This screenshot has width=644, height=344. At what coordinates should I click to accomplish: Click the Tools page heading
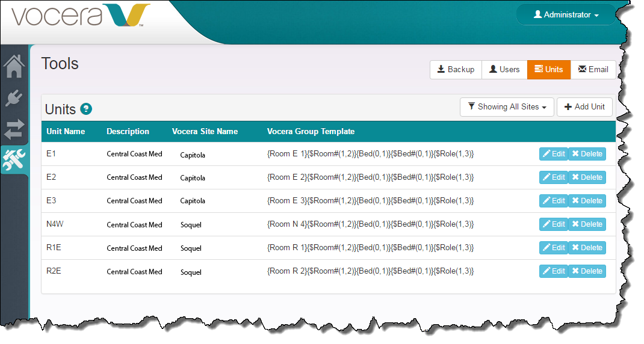[x=60, y=64]
